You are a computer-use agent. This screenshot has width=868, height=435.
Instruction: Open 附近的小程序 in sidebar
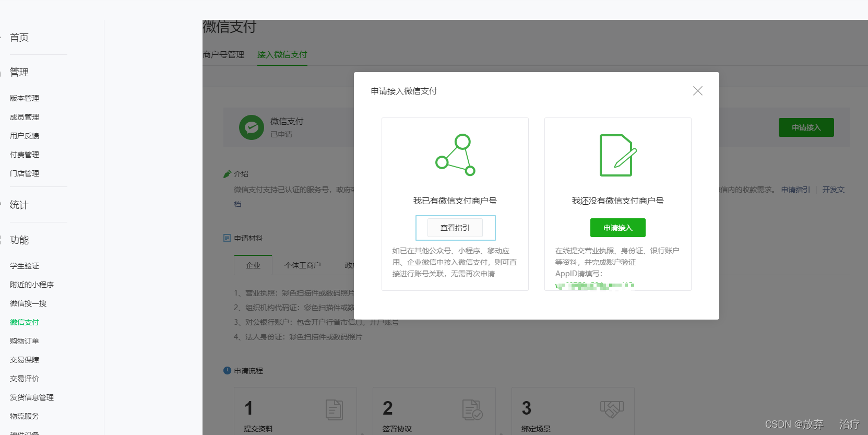pyautogui.click(x=32, y=285)
